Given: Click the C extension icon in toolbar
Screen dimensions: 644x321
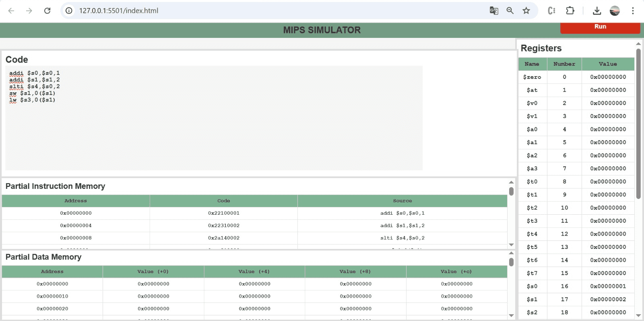Looking at the screenshot, I should pos(551,11).
